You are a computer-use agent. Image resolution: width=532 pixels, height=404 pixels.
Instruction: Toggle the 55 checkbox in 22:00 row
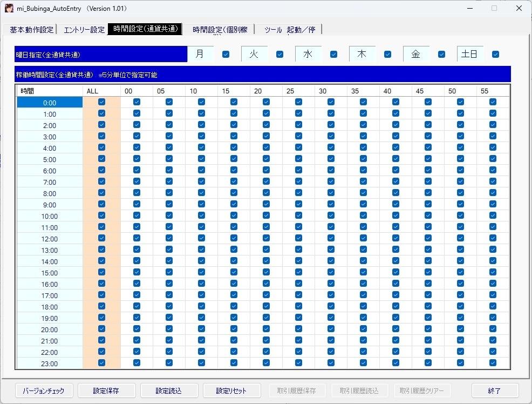493,352
